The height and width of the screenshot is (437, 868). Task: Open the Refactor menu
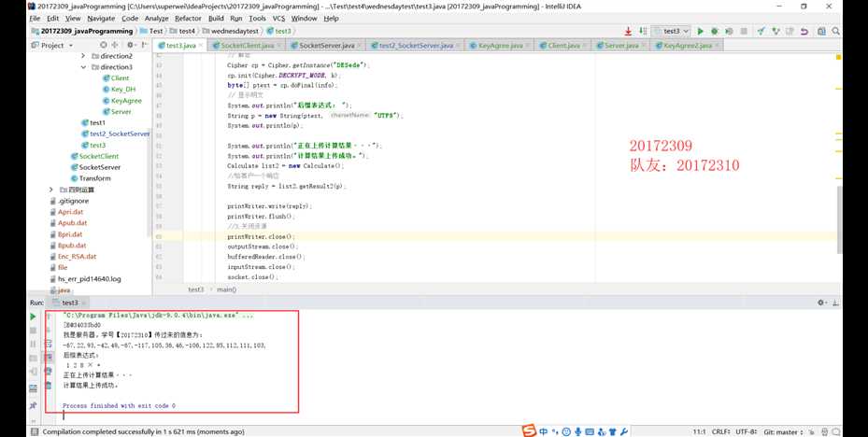point(188,19)
